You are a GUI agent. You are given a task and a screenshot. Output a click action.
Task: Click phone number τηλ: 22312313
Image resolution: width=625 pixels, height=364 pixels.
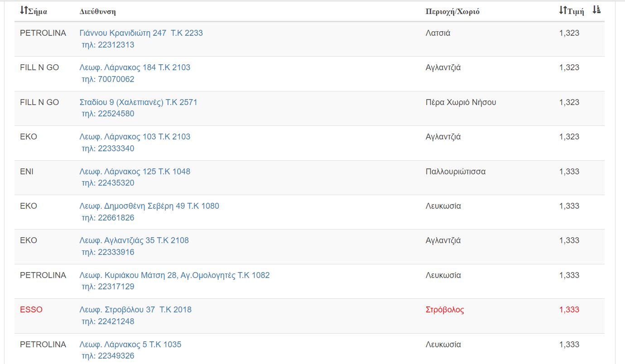pyautogui.click(x=108, y=45)
